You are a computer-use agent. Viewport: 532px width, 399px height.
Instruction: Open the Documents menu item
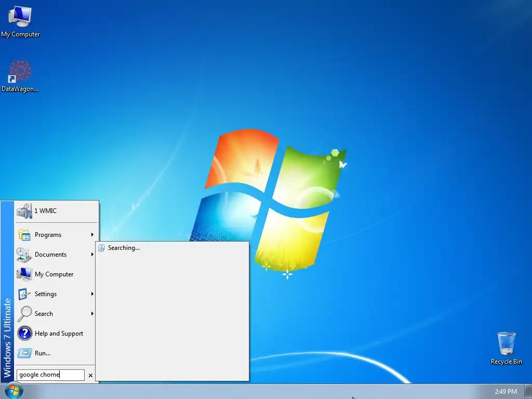click(56, 255)
